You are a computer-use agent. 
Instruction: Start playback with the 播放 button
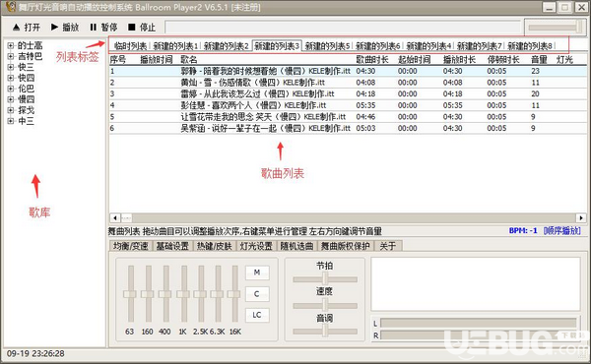point(65,28)
